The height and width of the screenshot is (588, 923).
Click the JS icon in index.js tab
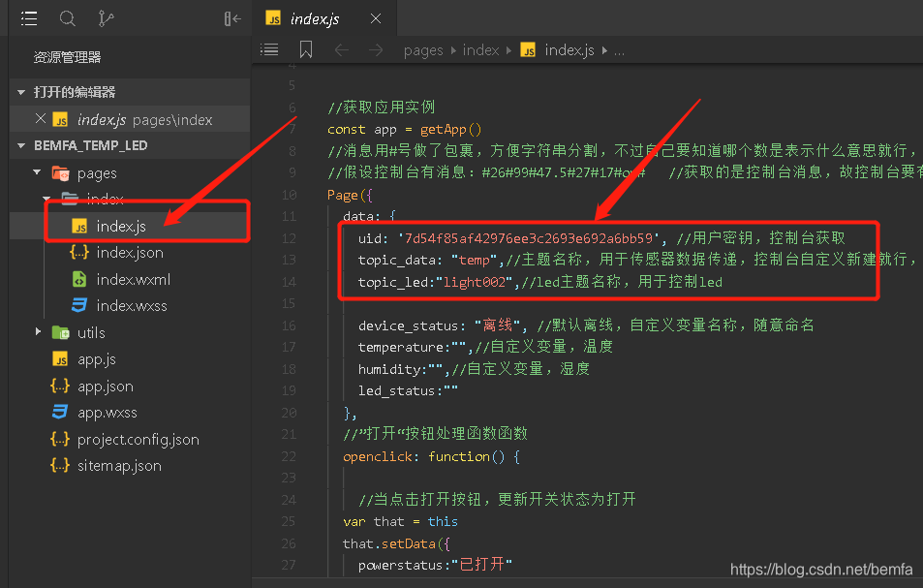(x=273, y=18)
